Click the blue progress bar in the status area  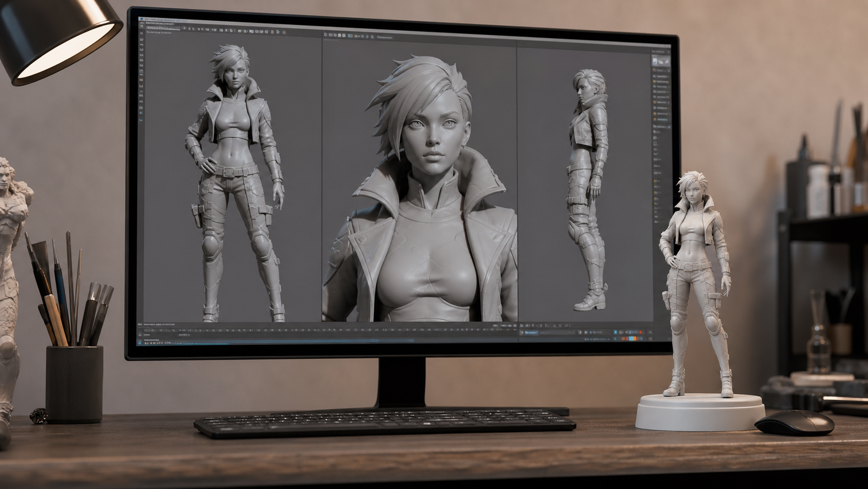tap(322, 341)
